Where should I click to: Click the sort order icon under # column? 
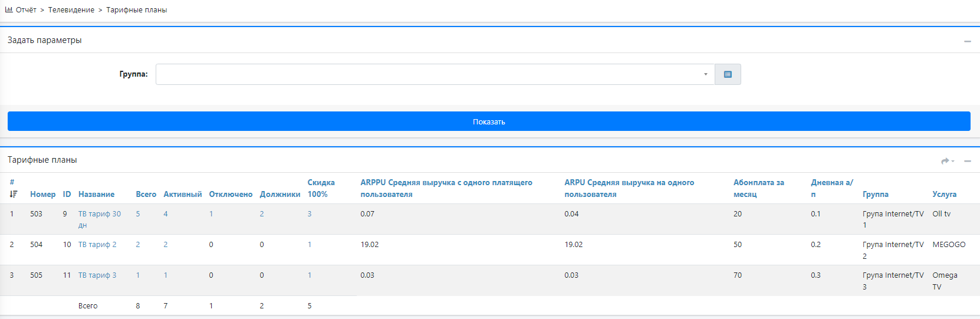point(13,194)
